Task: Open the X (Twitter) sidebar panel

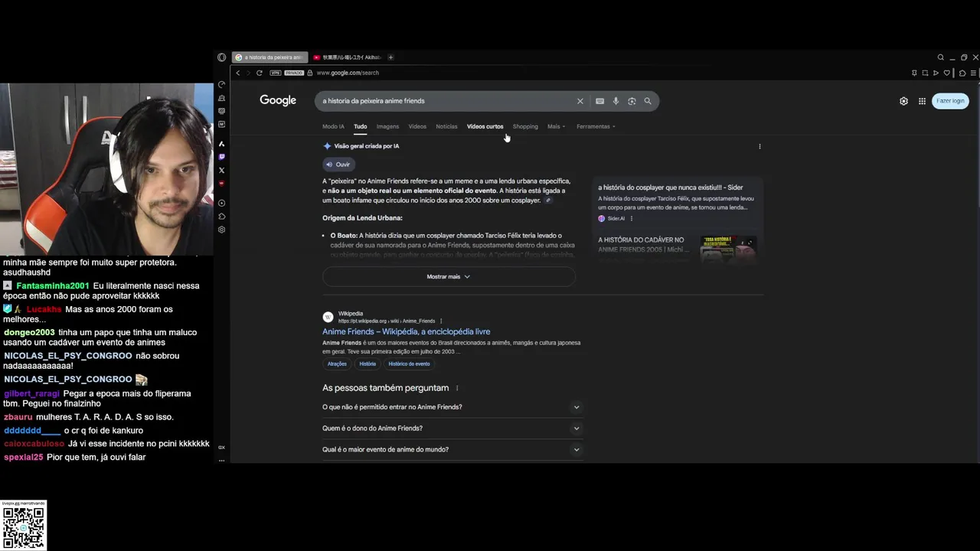Action: (x=222, y=170)
